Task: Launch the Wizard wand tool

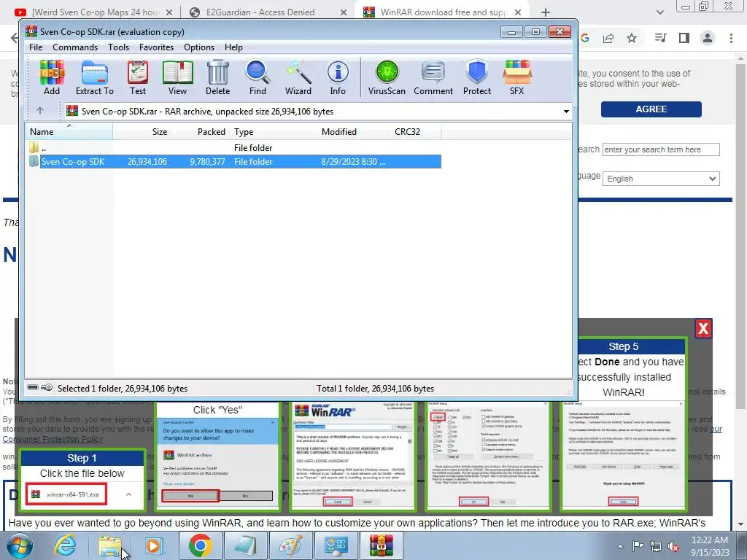Action: point(298,77)
